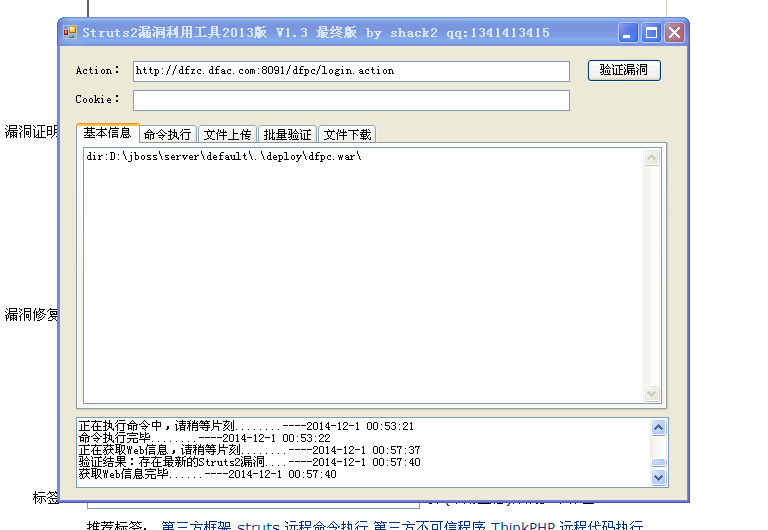
Task: Click the Cookie: label
Action: 97,99
